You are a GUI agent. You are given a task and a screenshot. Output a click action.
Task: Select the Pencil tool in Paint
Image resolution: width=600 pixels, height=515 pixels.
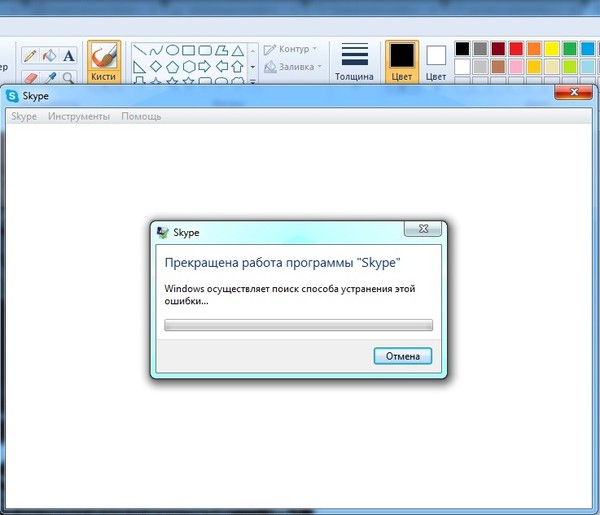(30, 56)
